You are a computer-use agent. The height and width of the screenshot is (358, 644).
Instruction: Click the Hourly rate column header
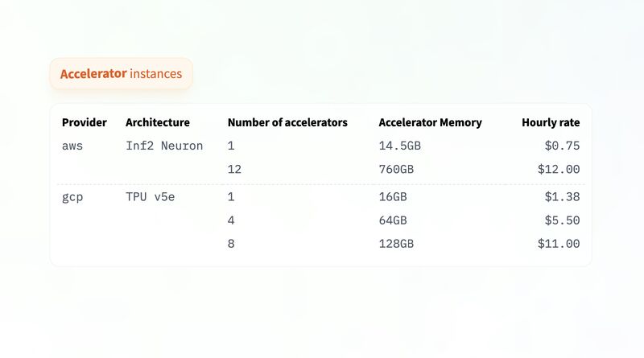(551, 122)
